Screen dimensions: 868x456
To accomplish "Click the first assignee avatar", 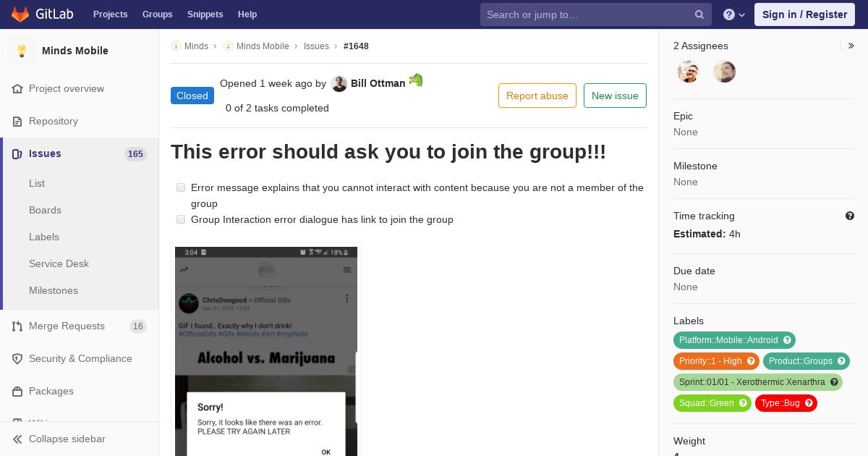I will pyautogui.click(x=689, y=72).
